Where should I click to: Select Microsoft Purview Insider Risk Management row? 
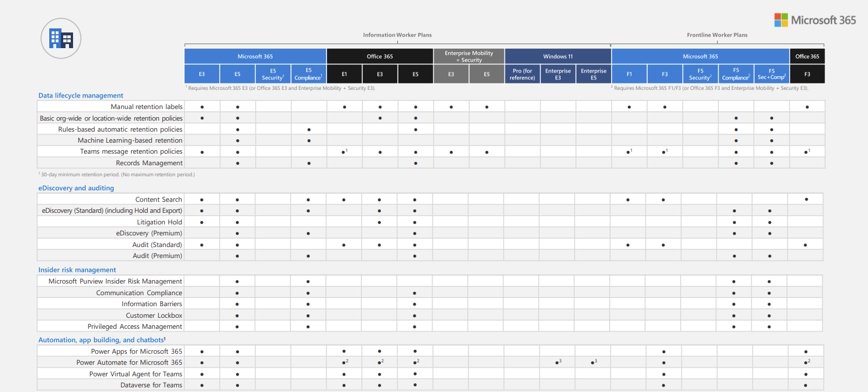click(115, 281)
